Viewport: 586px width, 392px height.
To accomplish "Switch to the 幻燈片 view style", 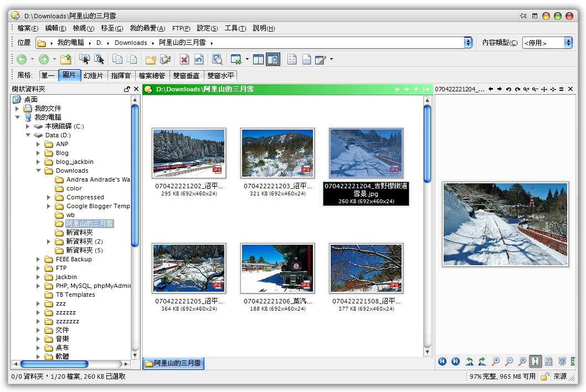I will click(92, 75).
